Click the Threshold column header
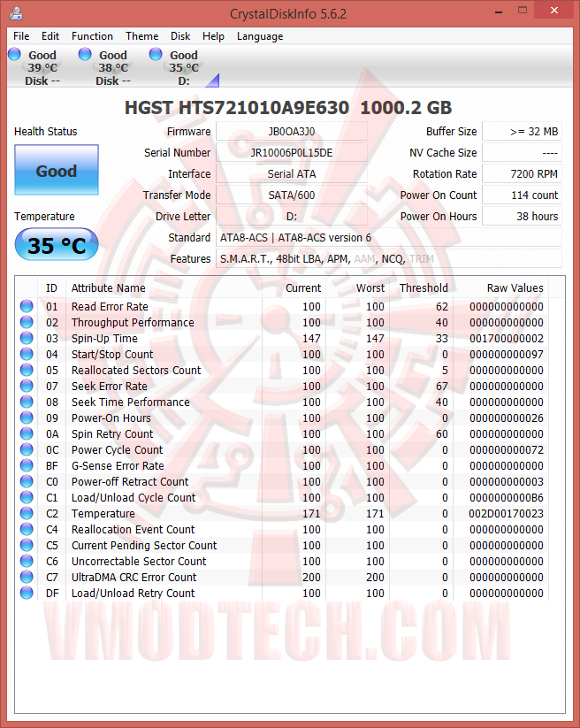The height and width of the screenshot is (728, 580). [x=422, y=287]
